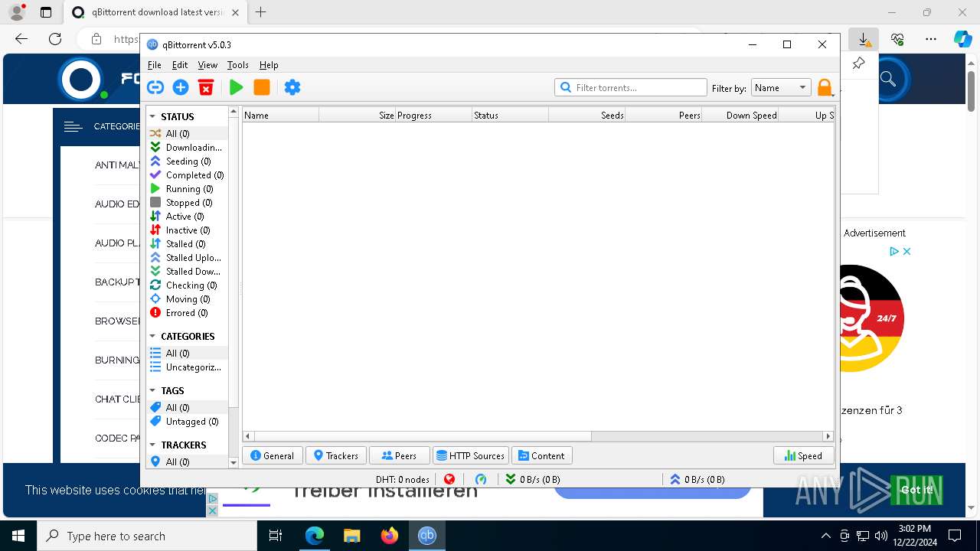Select the Completed (0) filter
The width and height of the screenshot is (980, 551).
188,174
